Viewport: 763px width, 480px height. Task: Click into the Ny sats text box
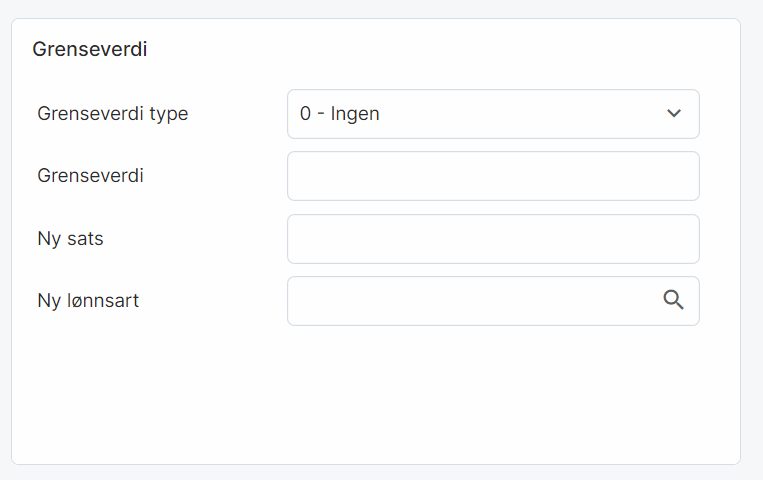(492, 239)
